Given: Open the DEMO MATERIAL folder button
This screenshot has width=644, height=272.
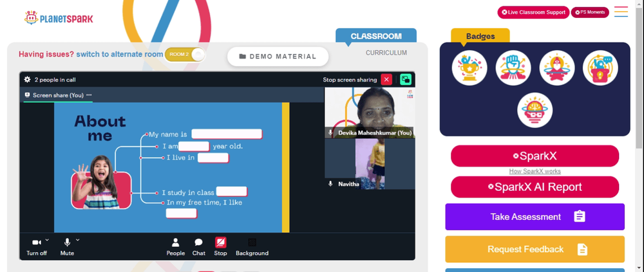Looking at the screenshot, I should (x=278, y=57).
